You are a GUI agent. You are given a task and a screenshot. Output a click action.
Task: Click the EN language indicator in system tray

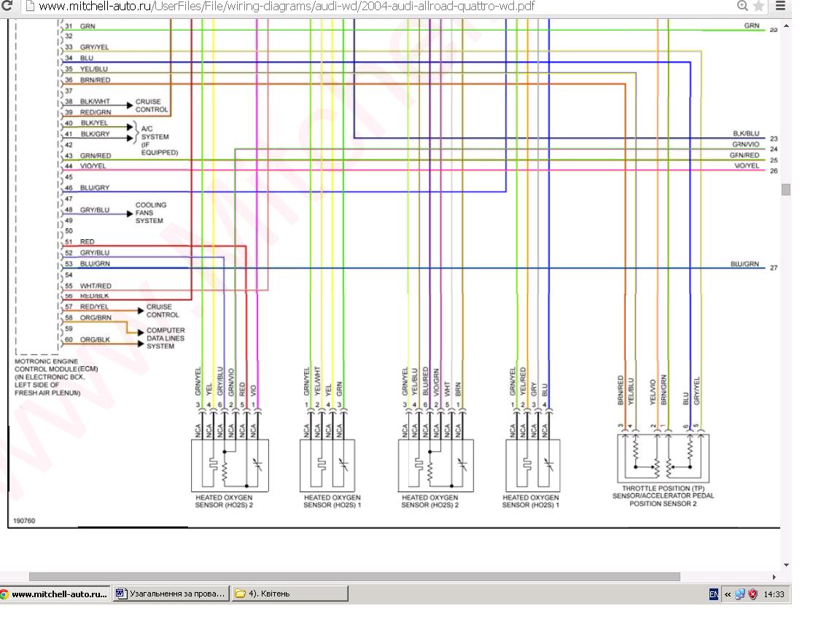point(713,594)
